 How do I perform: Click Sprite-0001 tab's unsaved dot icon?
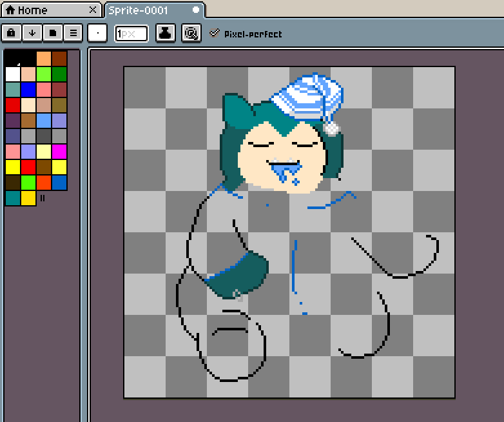(x=196, y=10)
